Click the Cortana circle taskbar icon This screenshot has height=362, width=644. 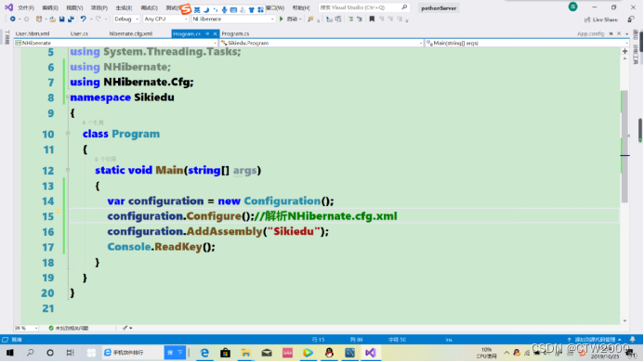click(50, 353)
